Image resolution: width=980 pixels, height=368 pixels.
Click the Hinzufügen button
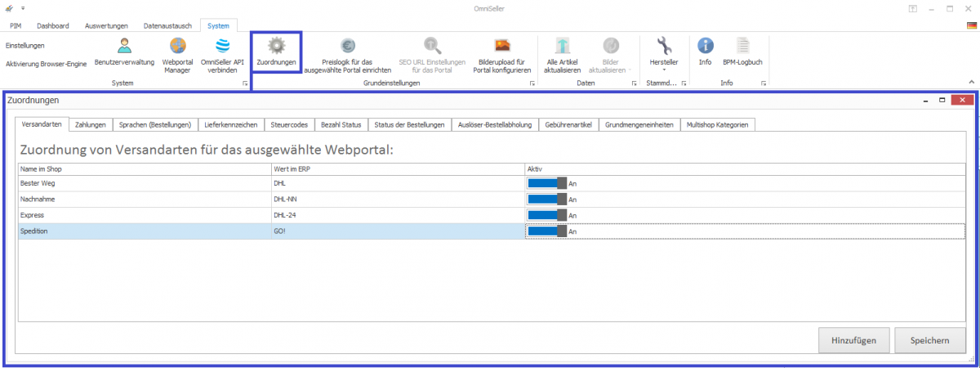pyautogui.click(x=853, y=340)
